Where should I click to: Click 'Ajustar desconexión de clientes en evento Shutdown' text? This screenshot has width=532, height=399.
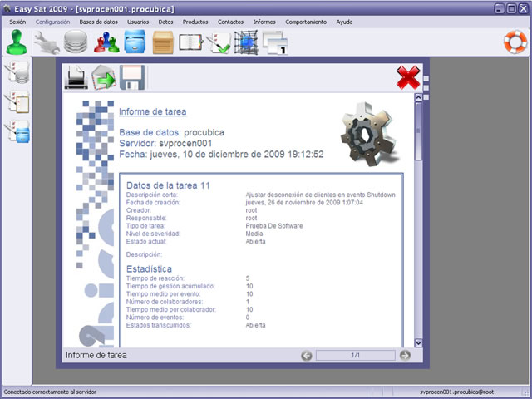coord(320,195)
